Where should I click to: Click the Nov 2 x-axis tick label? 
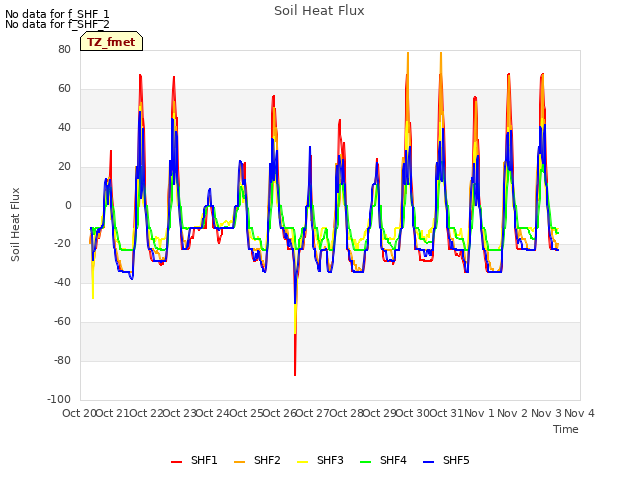tap(513, 413)
